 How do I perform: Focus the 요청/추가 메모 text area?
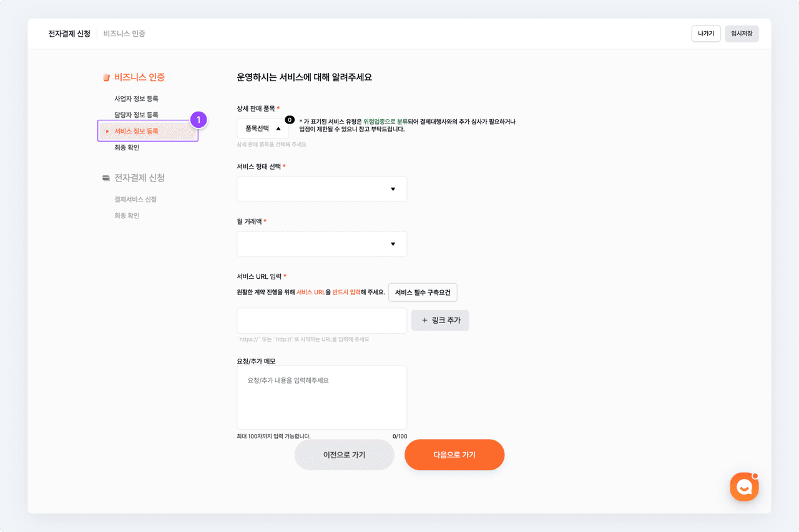coord(321,397)
